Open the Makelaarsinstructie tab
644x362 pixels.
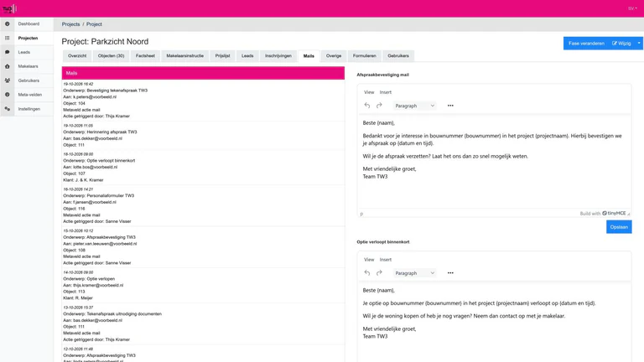point(184,56)
